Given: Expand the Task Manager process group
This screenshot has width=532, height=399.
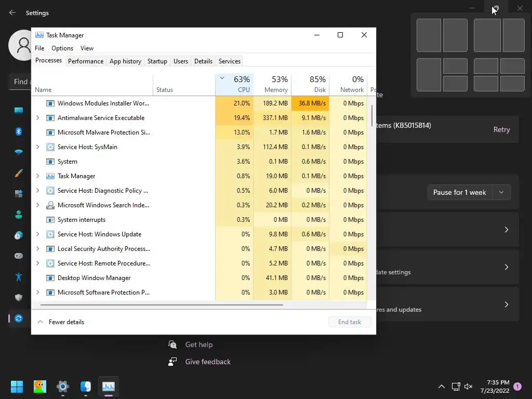Looking at the screenshot, I should pyautogui.click(x=37, y=176).
